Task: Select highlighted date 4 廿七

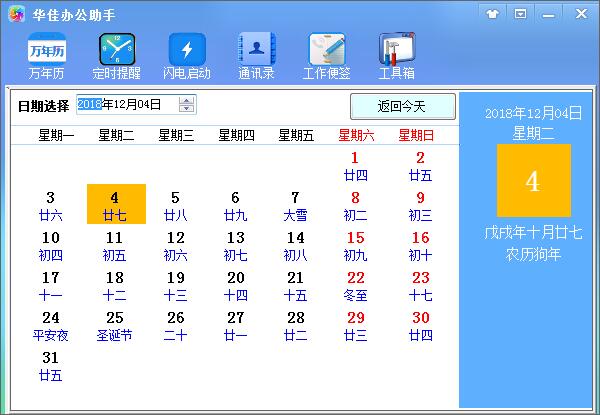Action: [x=116, y=205]
